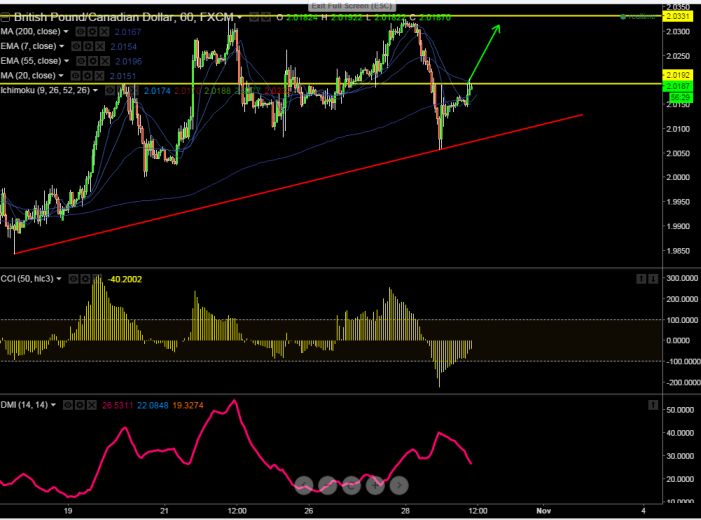
Task: Open the icon right of symbol visibility toggle
Action: [x=266, y=17]
